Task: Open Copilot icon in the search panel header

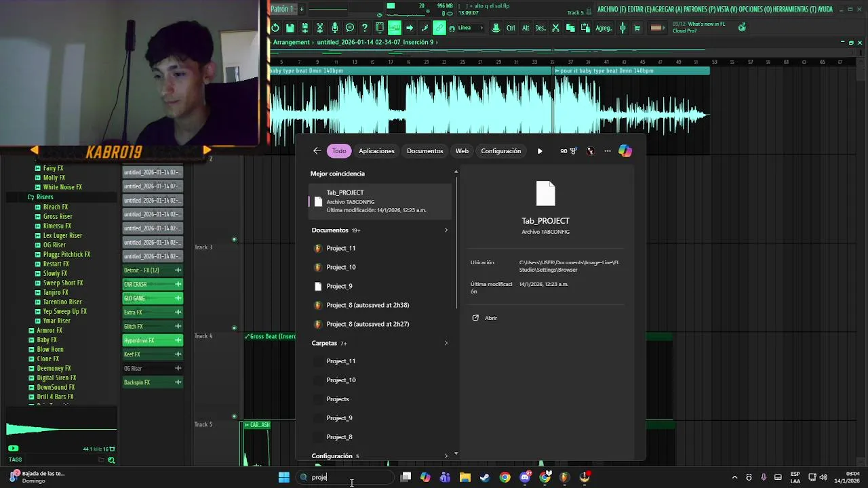Action: [x=625, y=151]
